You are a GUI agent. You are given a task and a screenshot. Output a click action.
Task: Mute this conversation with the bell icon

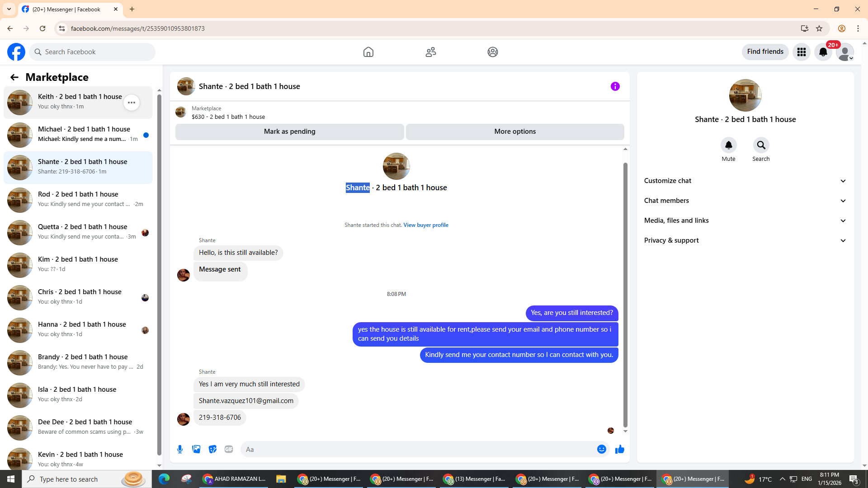(728, 145)
